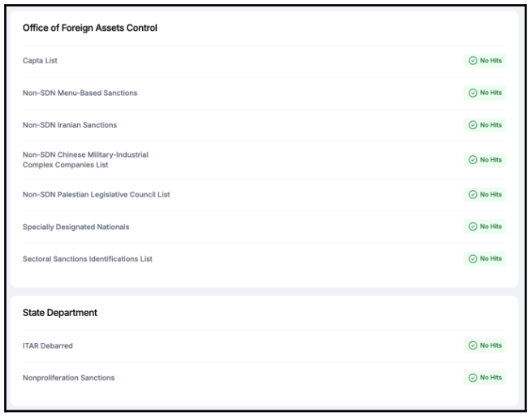Click check icon in Capta List badge
This screenshot has width=532, height=416.
point(473,61)
